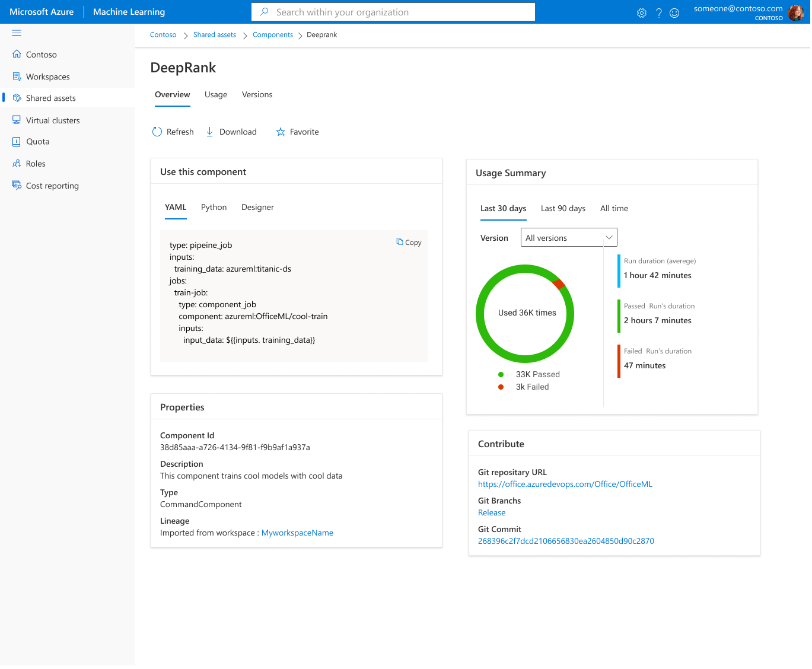Switch to the Overview tab
This screenshot has height=669, width=812.
point(173,95)
